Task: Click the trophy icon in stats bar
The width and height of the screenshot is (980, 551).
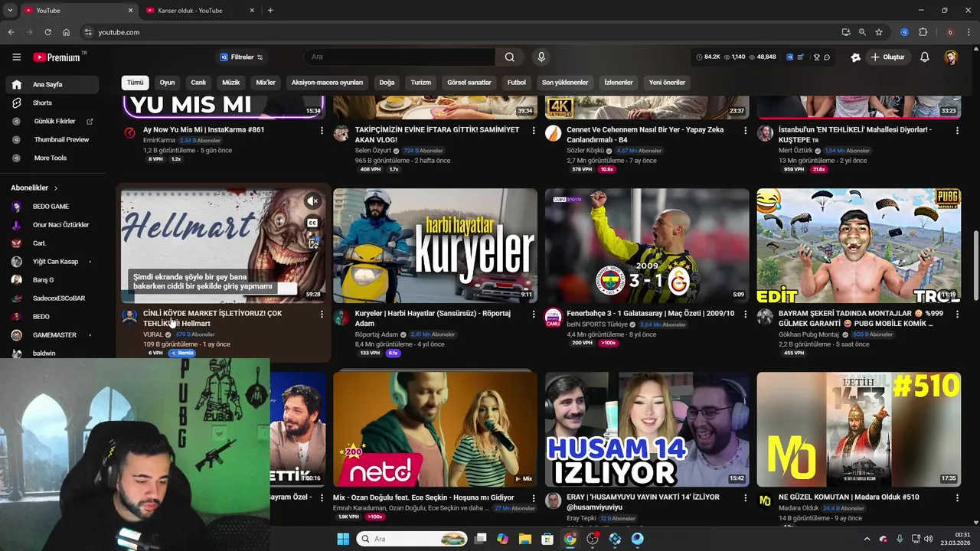Action: [x=816, y=57]
